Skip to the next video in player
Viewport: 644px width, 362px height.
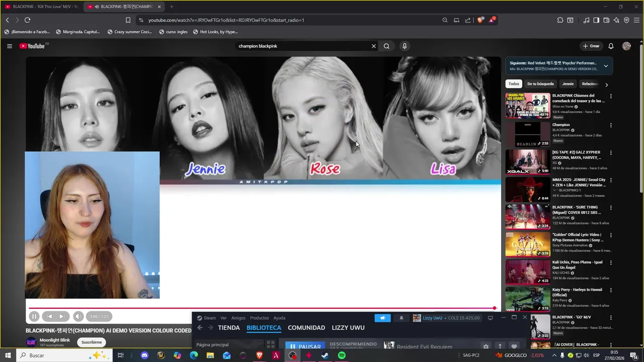tap(62, 316)
